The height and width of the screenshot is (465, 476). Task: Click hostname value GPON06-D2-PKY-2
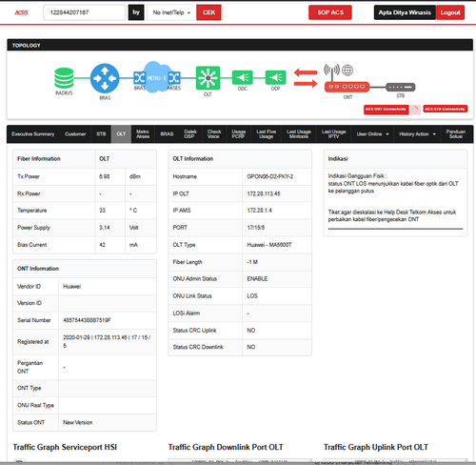(270, 176)
